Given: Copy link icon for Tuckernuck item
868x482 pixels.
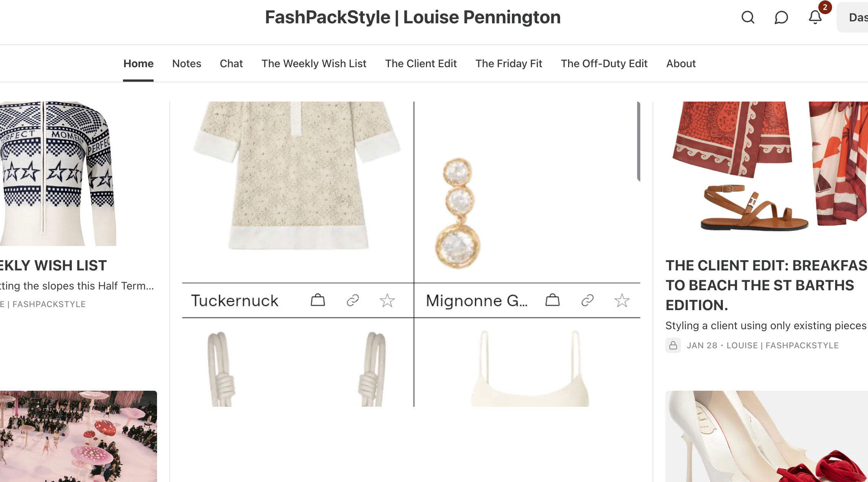Looking at the screenshot, I should 353,300.
